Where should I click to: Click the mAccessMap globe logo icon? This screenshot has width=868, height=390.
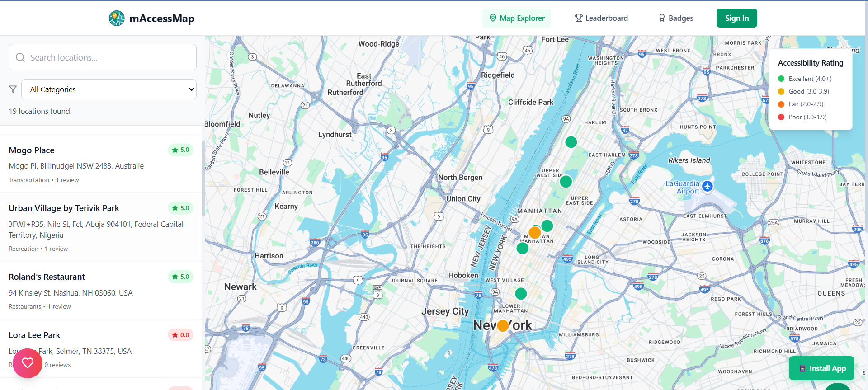(117, 19)
